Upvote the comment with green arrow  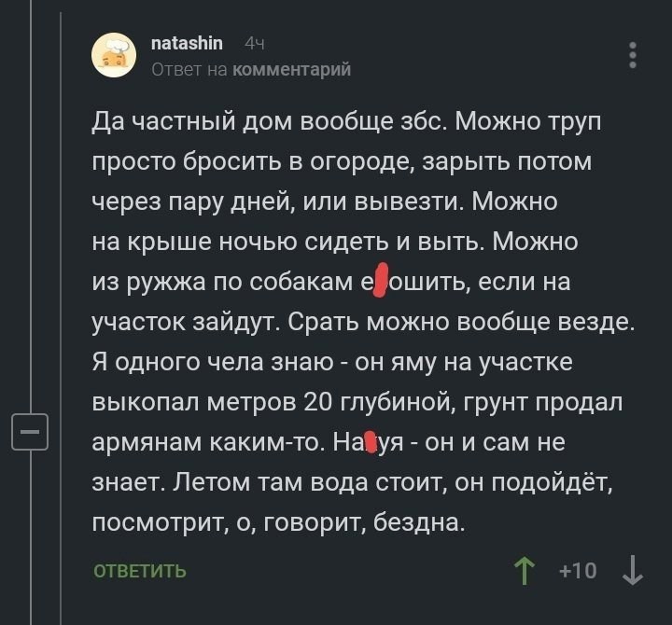[525, 570]
